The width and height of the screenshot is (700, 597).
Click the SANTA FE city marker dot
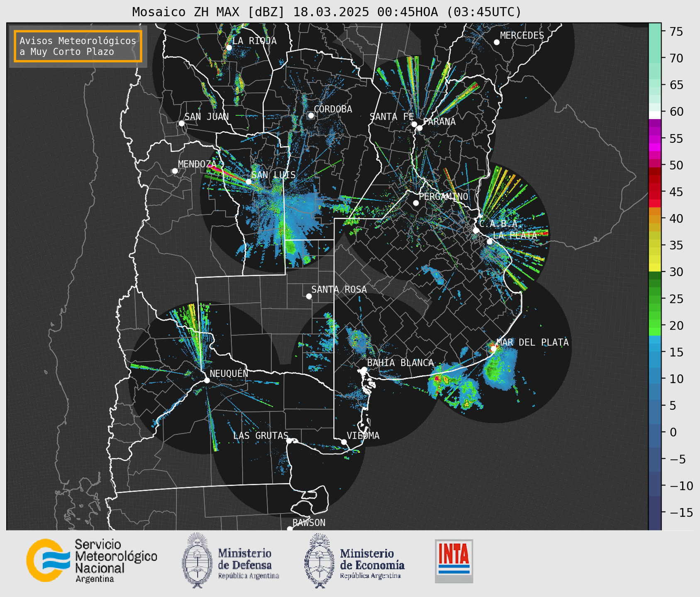(414, 124)
